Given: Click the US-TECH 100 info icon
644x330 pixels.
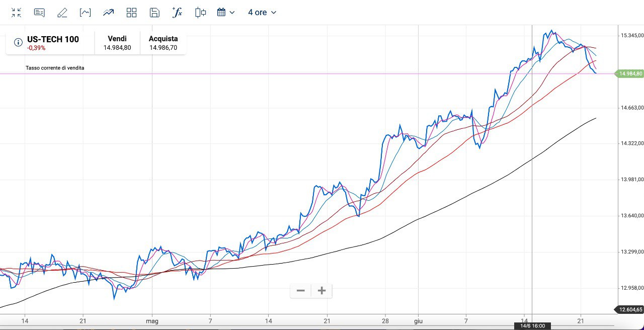Looking at the screenshot, I should tap(18, 42).
